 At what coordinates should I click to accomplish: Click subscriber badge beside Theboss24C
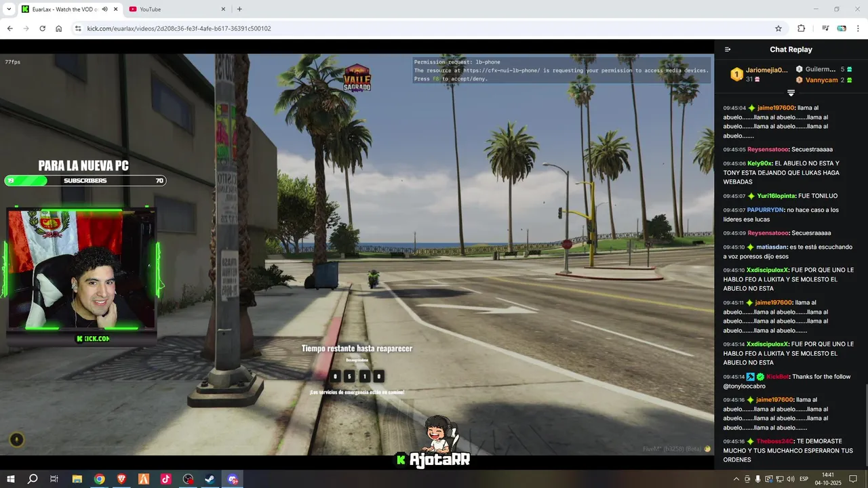(x=751, y=441)
